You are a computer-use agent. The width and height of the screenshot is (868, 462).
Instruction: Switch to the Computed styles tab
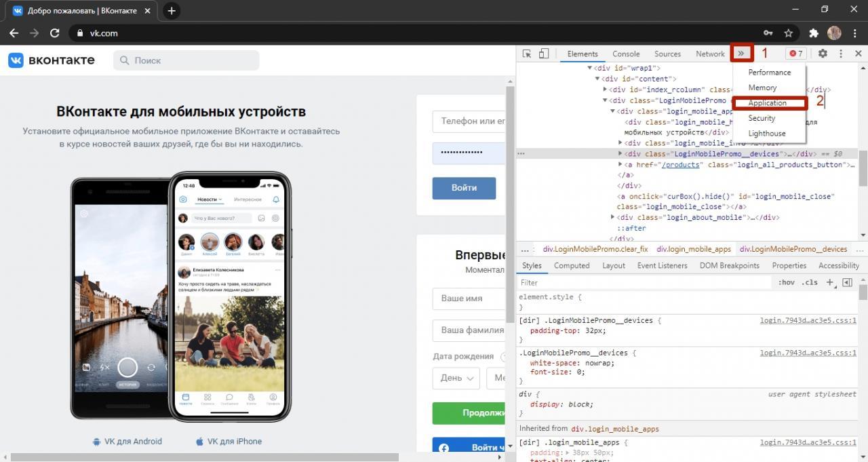(572, 265)
